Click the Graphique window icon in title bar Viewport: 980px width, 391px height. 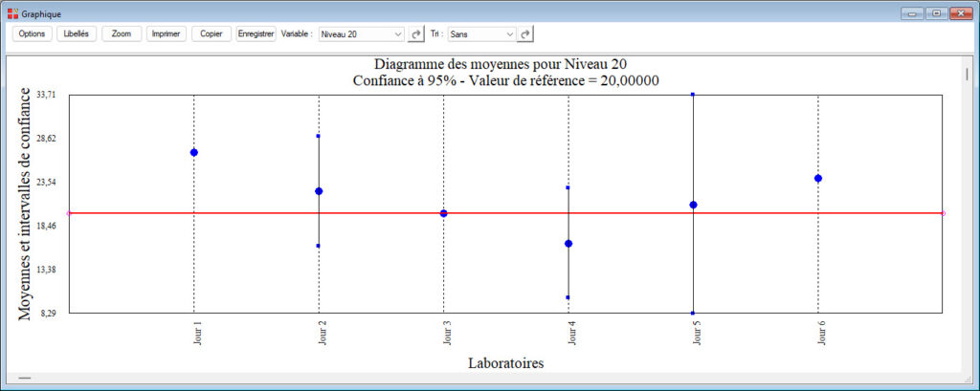(x=12, y=13)
